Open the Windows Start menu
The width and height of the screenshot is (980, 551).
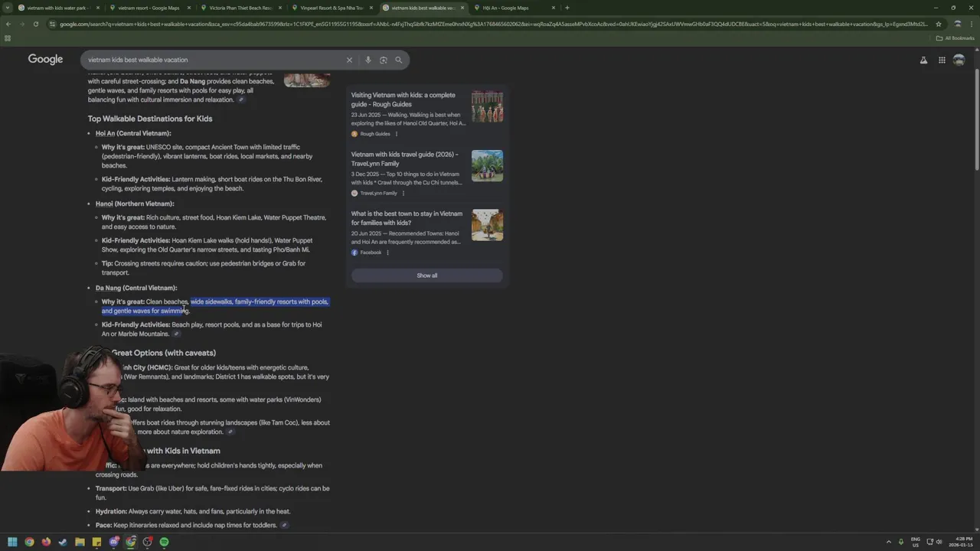click(12, 542)
